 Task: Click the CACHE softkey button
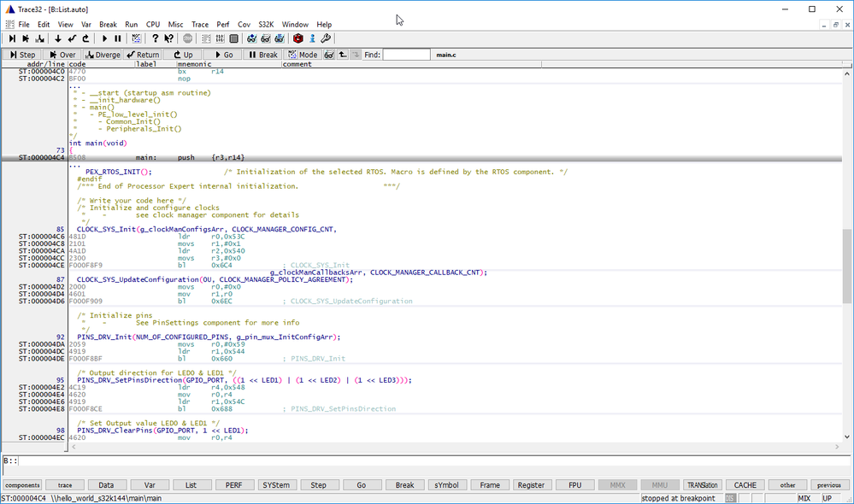click(x=745, y=485)
